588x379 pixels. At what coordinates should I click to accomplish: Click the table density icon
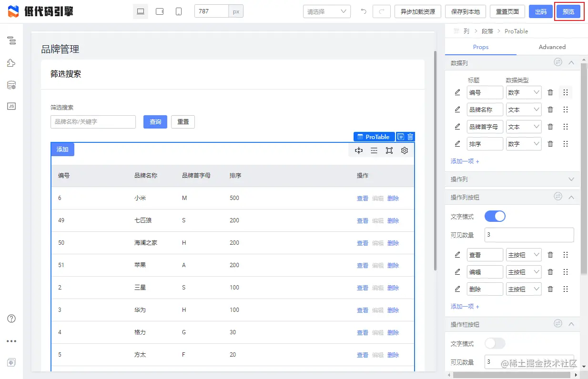coord(374,150)
